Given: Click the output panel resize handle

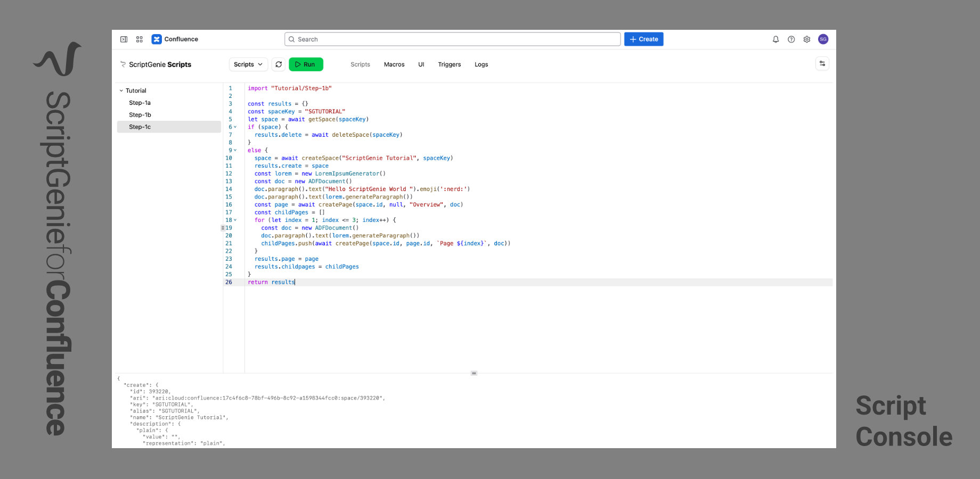Looking at the screenshot, I should (474, 373).
